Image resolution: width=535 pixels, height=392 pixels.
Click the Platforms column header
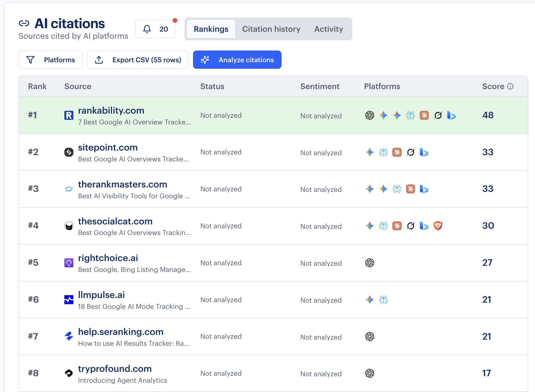click(382, 86)
